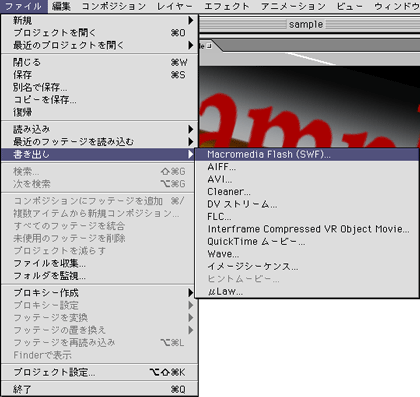Open プロジェクト設定...

click(x=99, y=372)
